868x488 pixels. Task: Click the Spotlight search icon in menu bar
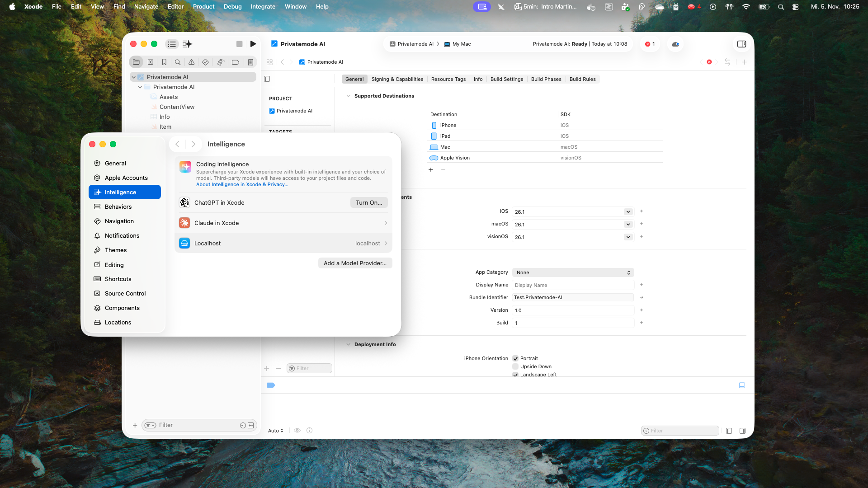click(781, 7)
